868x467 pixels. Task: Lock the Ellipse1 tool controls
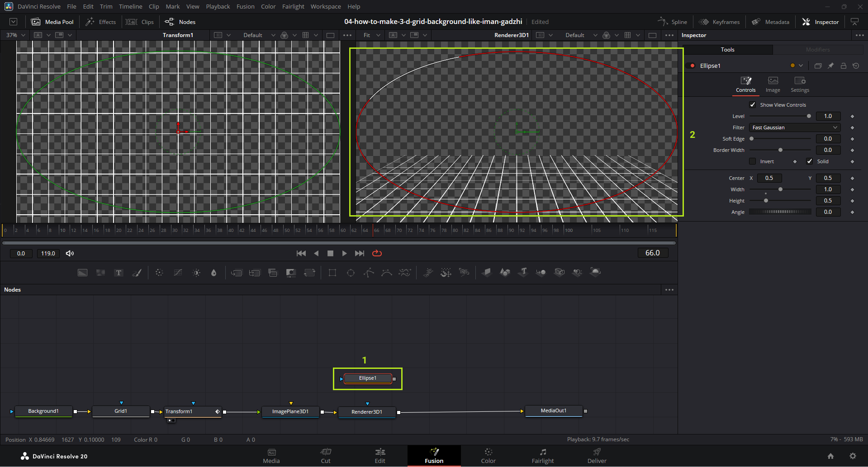tap(843, 66)
